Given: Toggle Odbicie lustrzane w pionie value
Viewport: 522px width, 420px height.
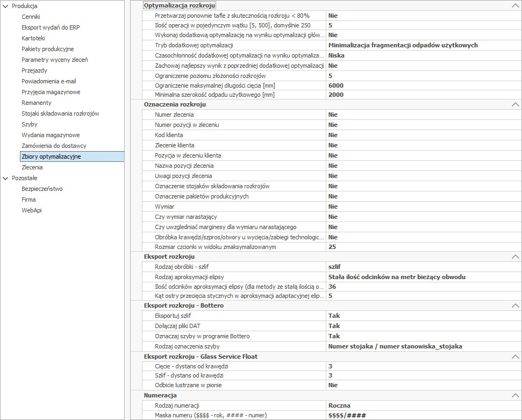Looking at the screenshot, I should [x=422, y=385].
